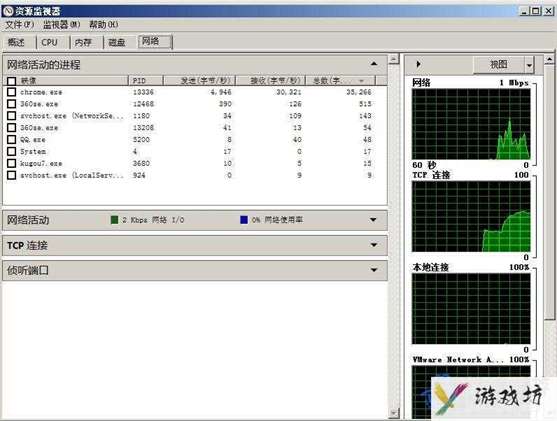
Task: Enable the kugou7.exe checkbox
Action: point(11,163)
